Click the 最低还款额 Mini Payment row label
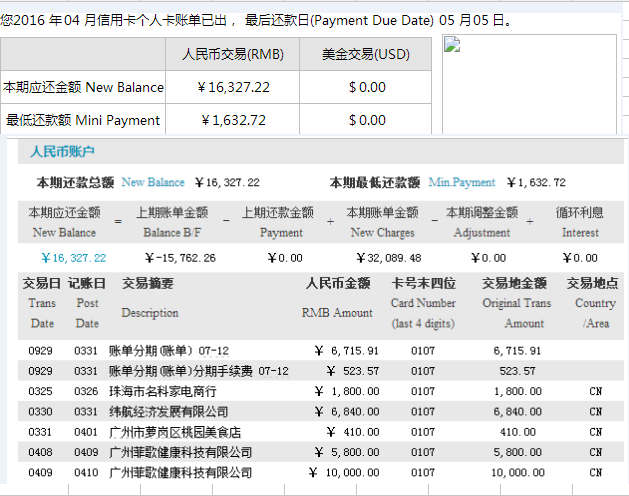The height and width of the screenshot is (496, 629). 83,120
